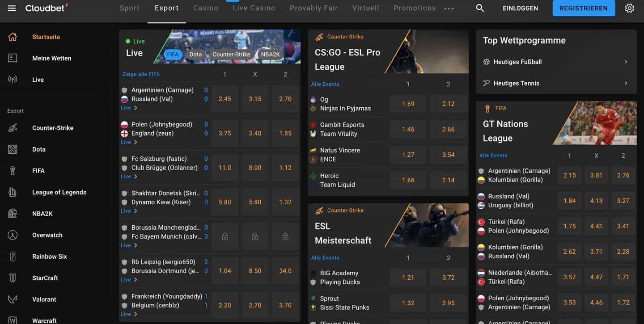
Task: Pick odds 1.69 for Og
Action: tap(408, 104)
